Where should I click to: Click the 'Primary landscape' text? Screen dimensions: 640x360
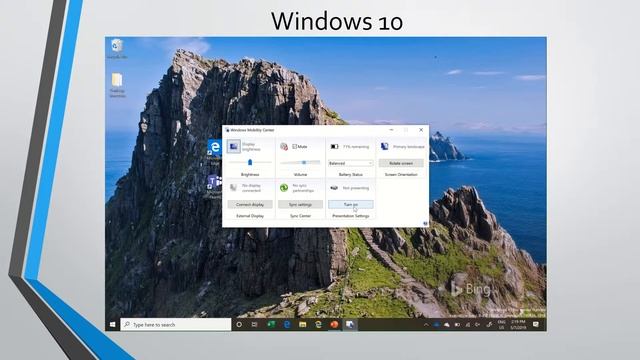tap(409, 147)
